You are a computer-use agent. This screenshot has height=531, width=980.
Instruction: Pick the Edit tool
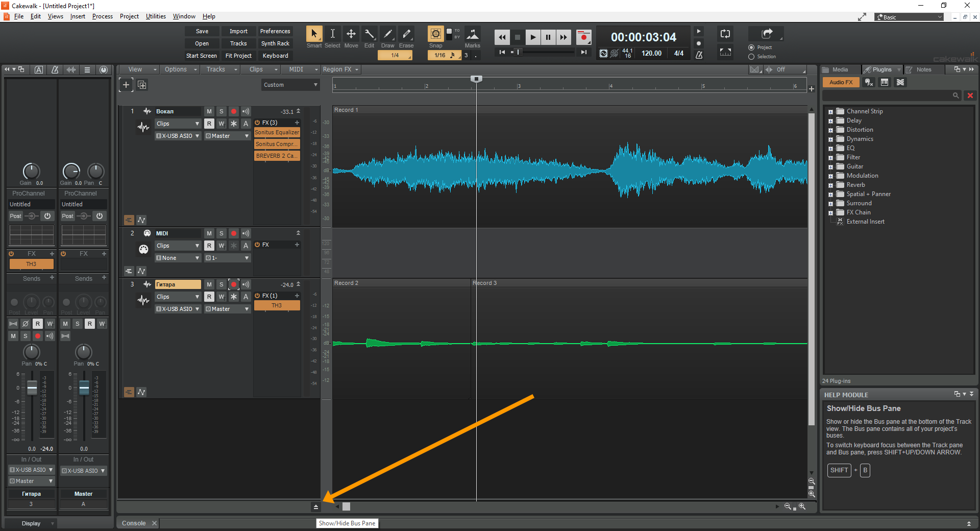pyautogui.click(x=370, y=34)
